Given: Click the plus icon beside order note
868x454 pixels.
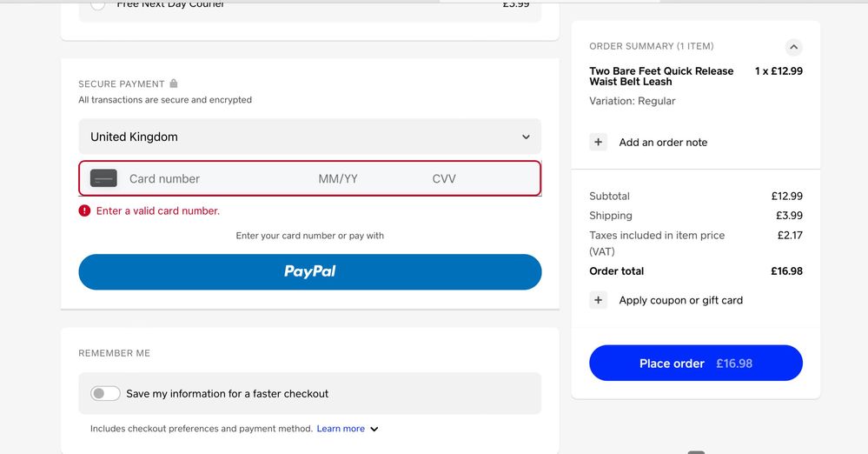Looking at the screenshot, I should pos(598,142).
